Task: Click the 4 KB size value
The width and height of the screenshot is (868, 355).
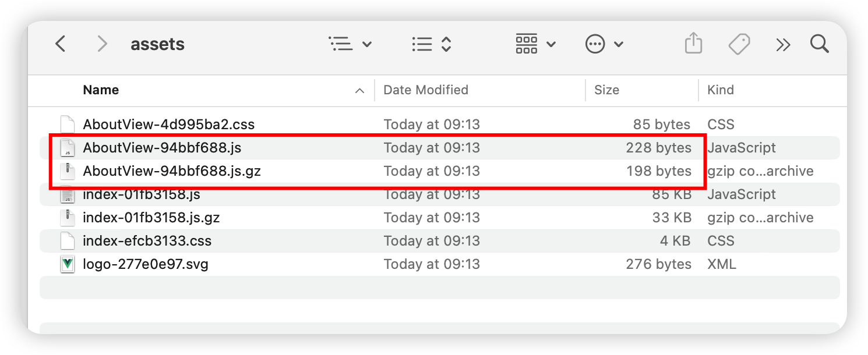Action: click(x=676, y=241)
